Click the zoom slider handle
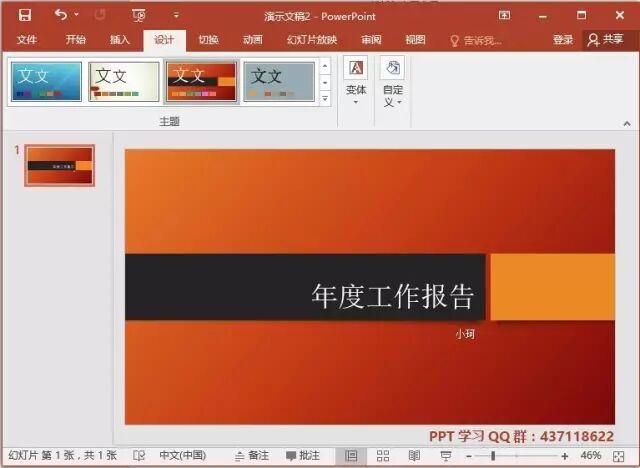640x468 pixels. (493, 456)
